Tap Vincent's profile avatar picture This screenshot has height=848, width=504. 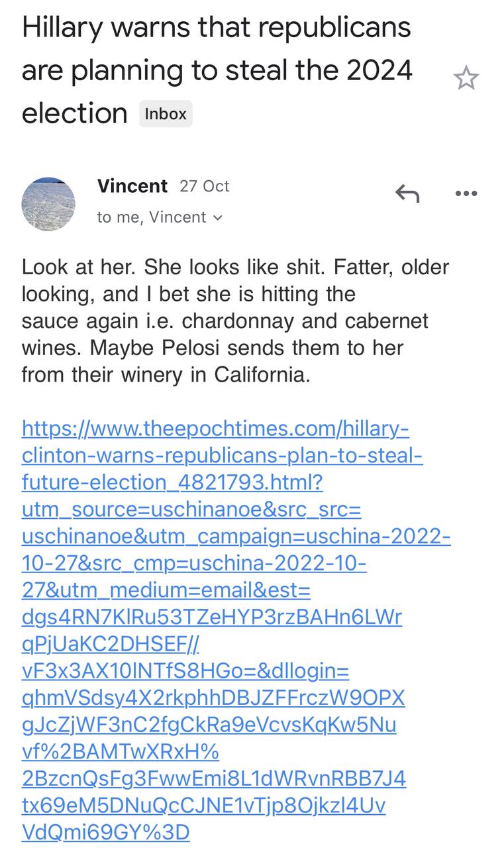[x=48, y=204]
